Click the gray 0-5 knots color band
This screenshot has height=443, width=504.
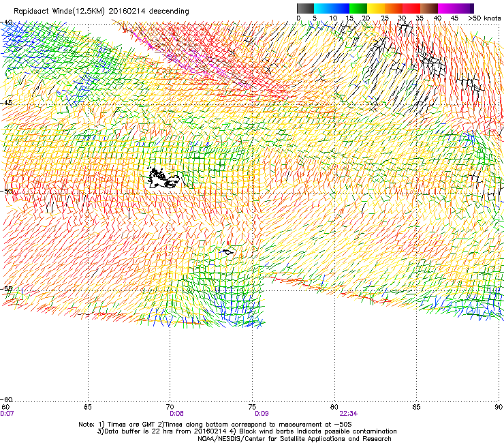305,8
